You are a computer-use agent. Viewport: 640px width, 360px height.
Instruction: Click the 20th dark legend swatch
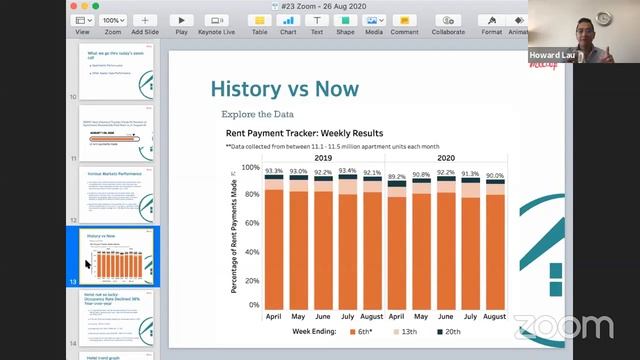pyautogui.click(x=440, y=332)
